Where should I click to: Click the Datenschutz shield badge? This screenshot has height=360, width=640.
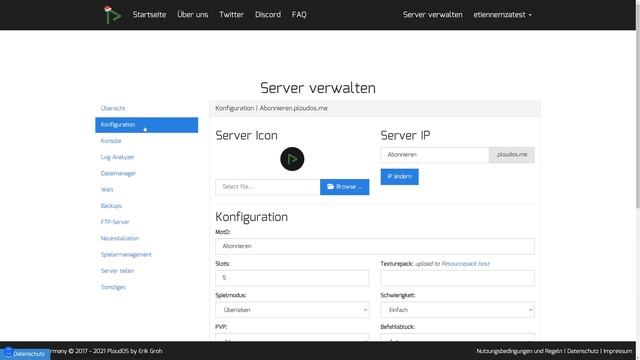tap(25, 353)
